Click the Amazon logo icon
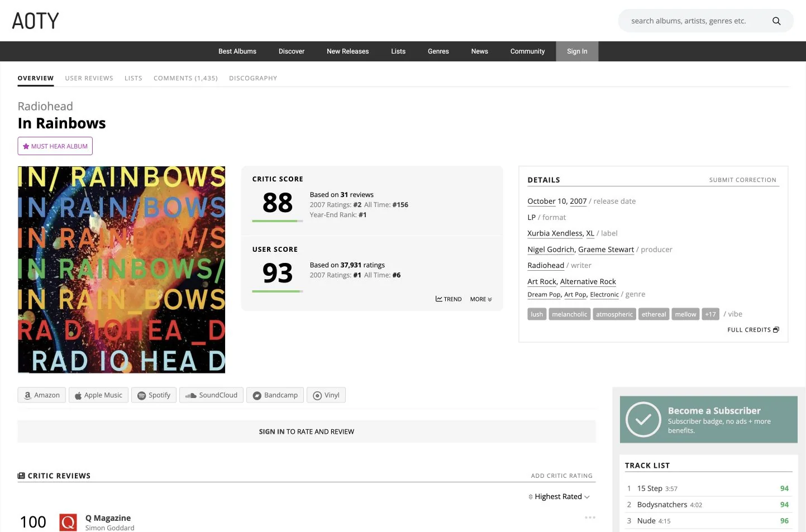Image resolution: width=806 pixels, height=532 pixels. 27,395
